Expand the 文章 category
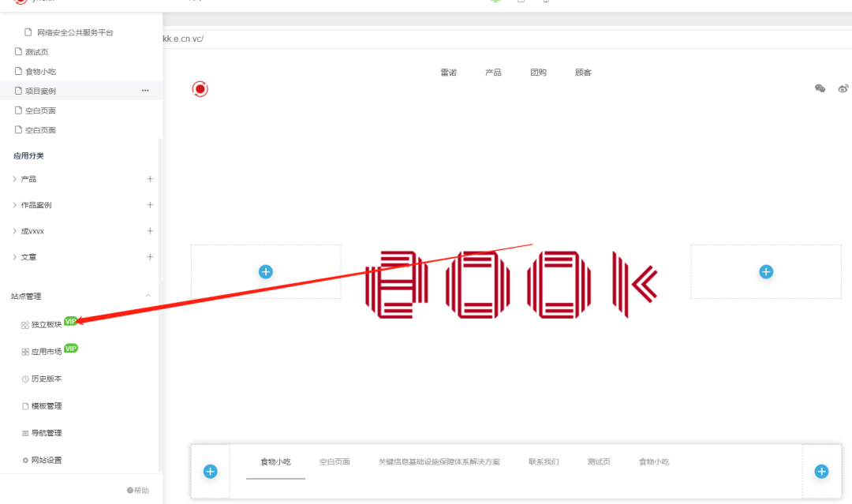 (14, 257)
